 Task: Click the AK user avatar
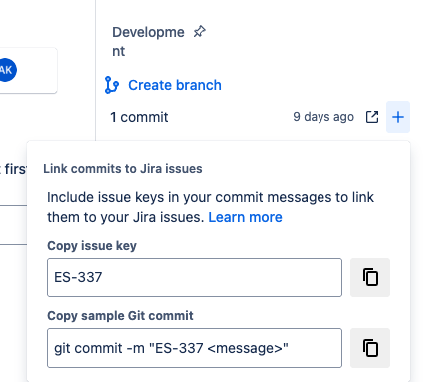[7, 70]
